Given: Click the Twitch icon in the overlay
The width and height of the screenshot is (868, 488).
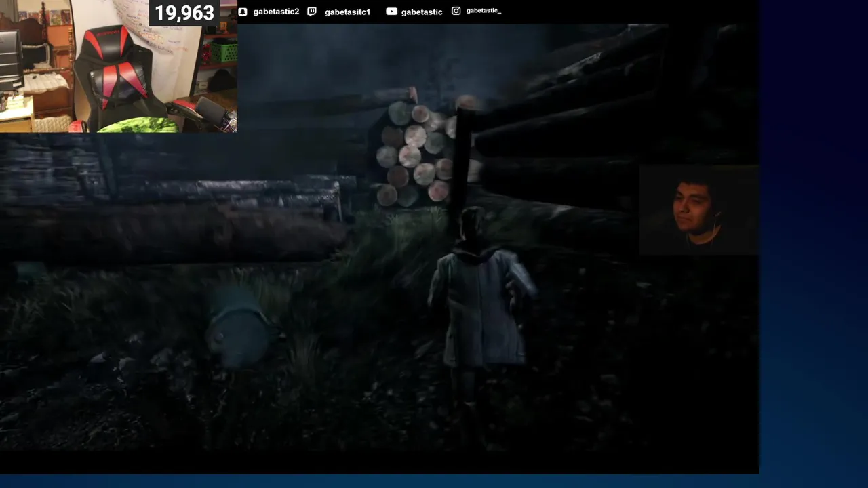Looking at the screenshot, I should pos(311,12).
